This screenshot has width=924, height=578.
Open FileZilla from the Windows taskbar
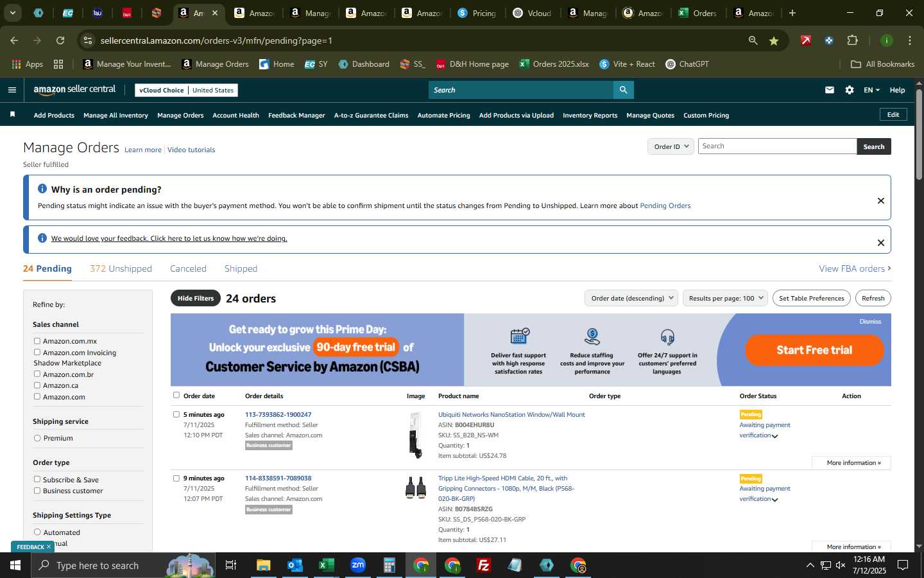(484, 565)
